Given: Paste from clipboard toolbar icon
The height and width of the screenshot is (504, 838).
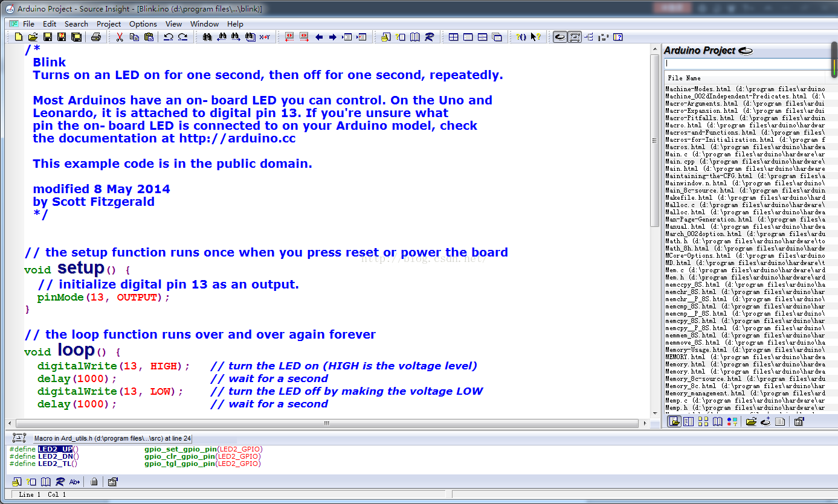Looking at the screenshot, I should tap(149, 37).
